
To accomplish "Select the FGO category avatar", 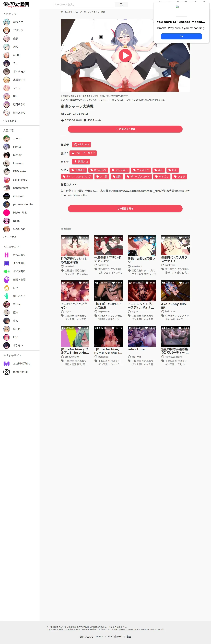I will click(x=7, y=337).
